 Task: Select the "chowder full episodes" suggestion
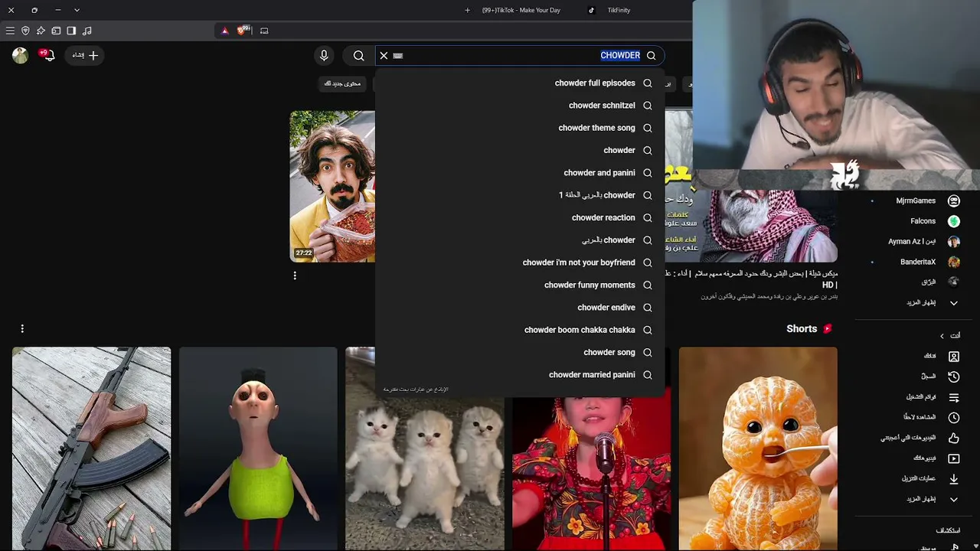pyautogui.click(x=521, y=83)
